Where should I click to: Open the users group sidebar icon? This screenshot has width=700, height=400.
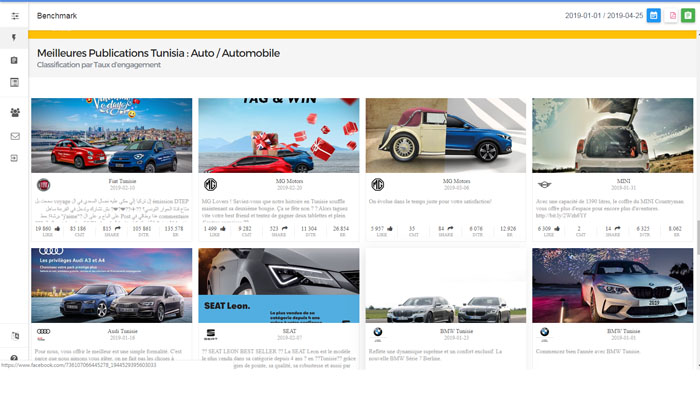pyautogui.click(x=15, y=112)
